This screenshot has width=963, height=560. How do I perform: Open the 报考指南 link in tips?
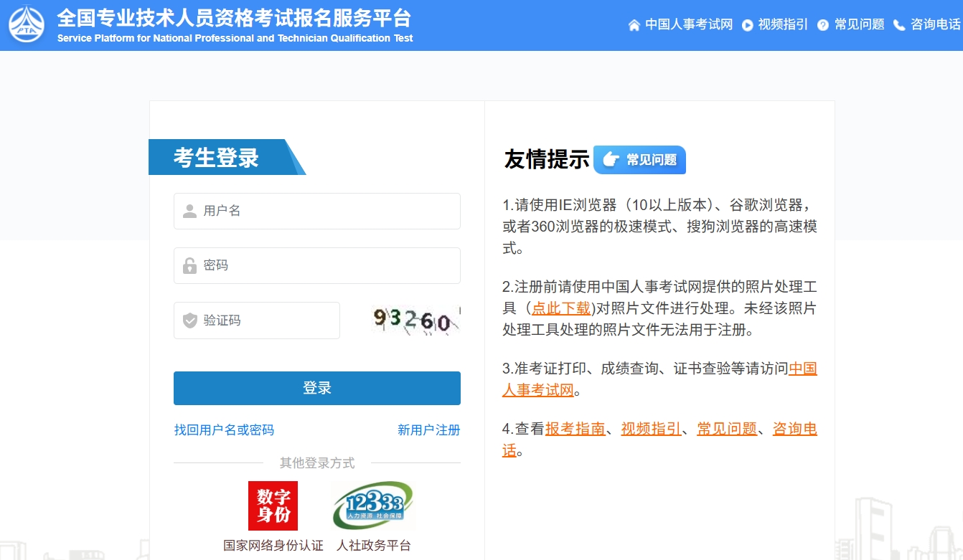click(575, 429)
